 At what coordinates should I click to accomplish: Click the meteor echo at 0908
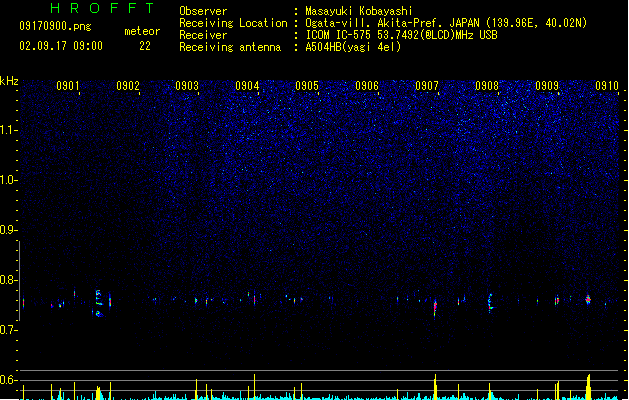490,303
